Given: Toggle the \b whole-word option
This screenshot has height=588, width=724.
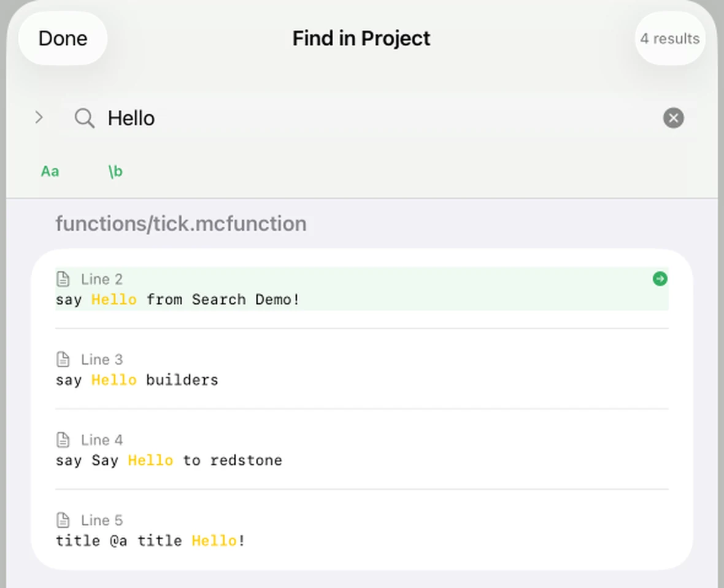Looking at the screenshot, I should (115, 171).
